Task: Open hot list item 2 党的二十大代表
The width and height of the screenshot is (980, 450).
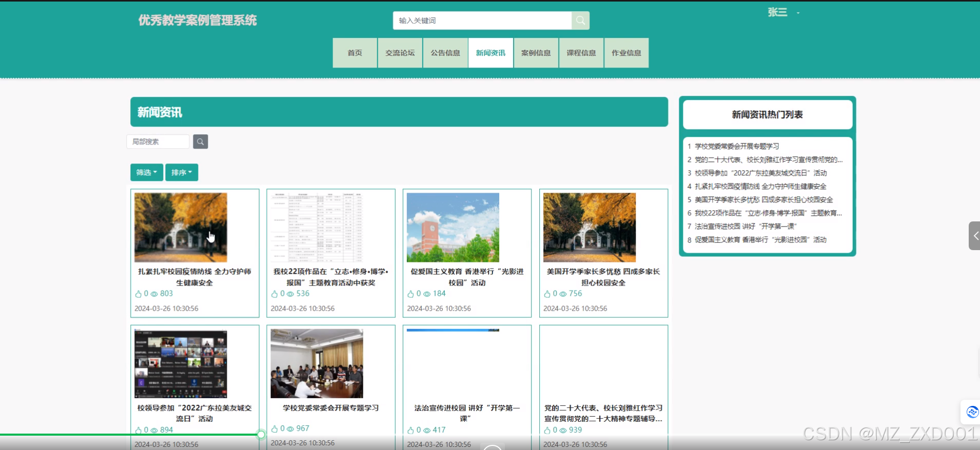Action: point(769,159)
